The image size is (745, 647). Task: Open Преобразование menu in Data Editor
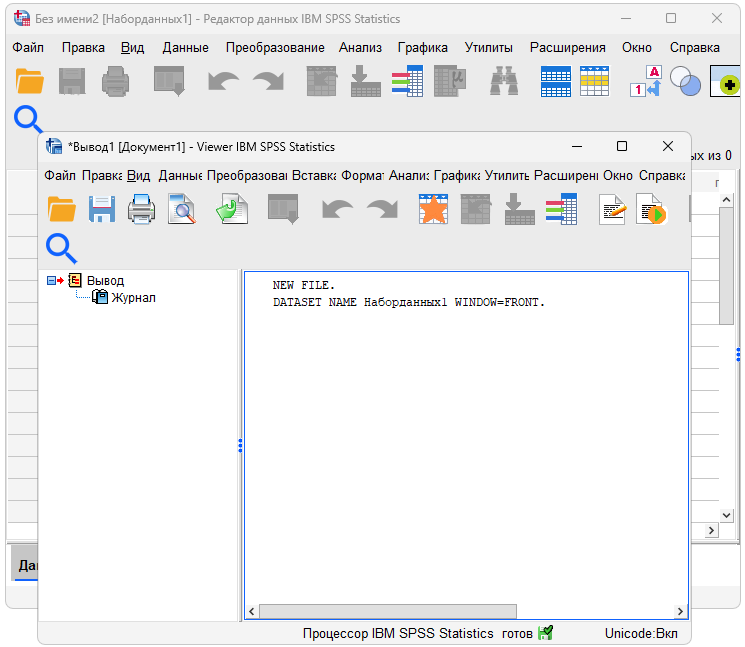point(275,48)
